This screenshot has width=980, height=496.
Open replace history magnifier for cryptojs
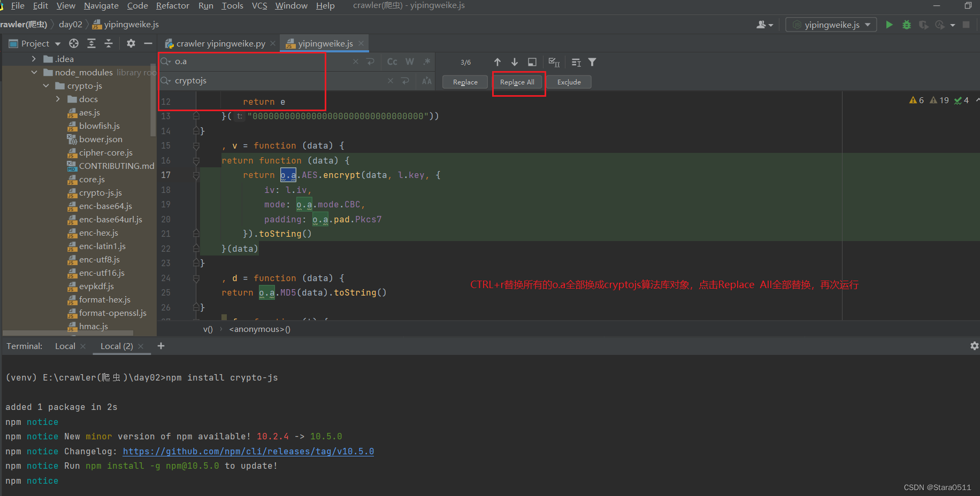(166, 81)
